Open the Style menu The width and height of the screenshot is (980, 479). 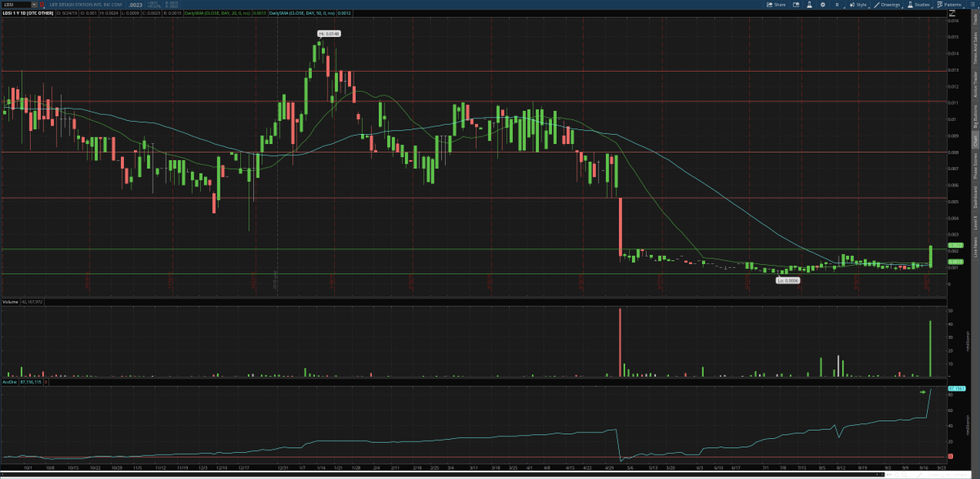point(859,5)
